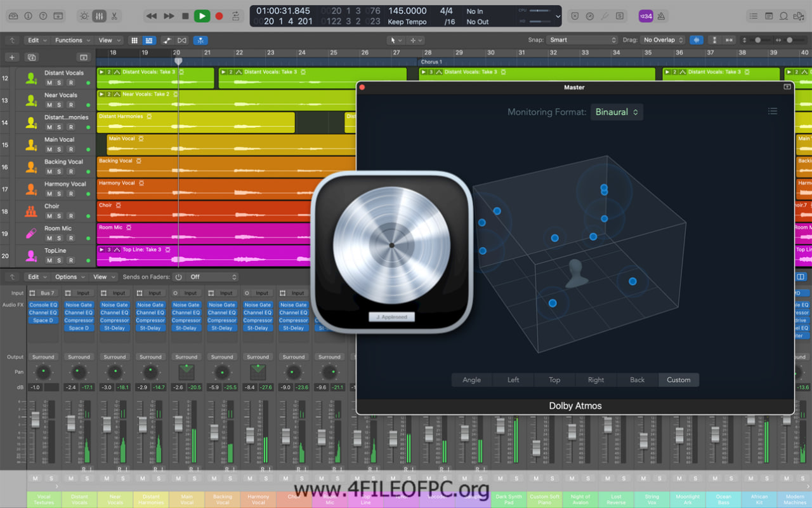The height and width of the screenshot is (508, 812).
Task: Click the Chorus 1 marker
Action: click(x=431, y=62)
